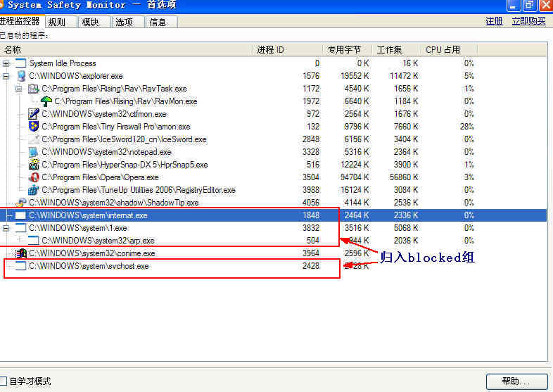553x392 pixels.
Task: Click the 注册 link
Action: point(494,21)
